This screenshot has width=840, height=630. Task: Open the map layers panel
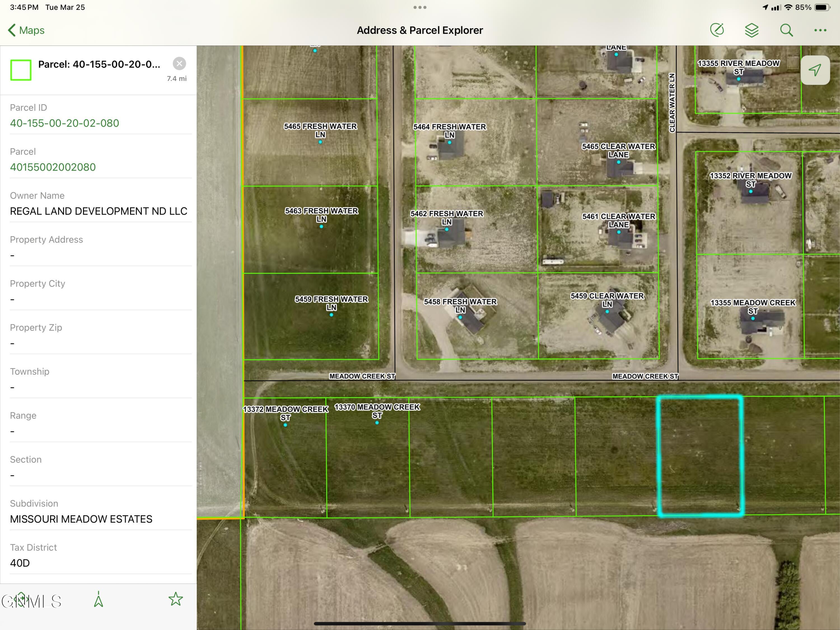click(752, 30)
